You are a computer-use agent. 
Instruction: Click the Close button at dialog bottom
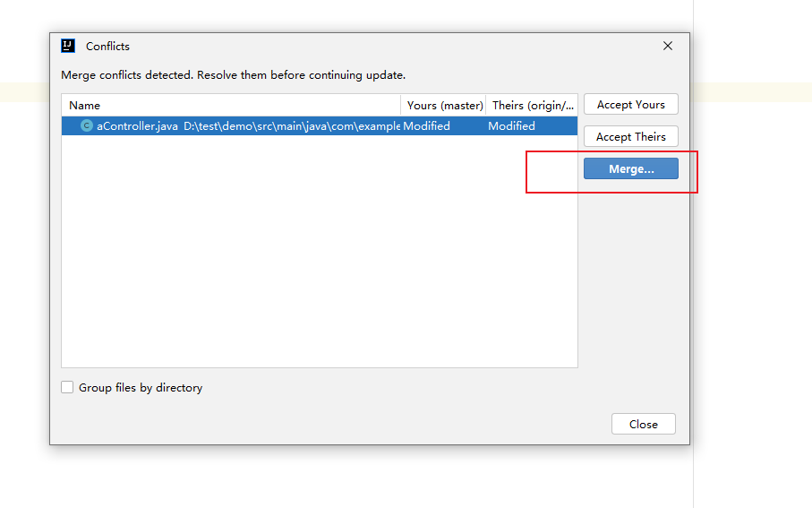click(643, 424)
